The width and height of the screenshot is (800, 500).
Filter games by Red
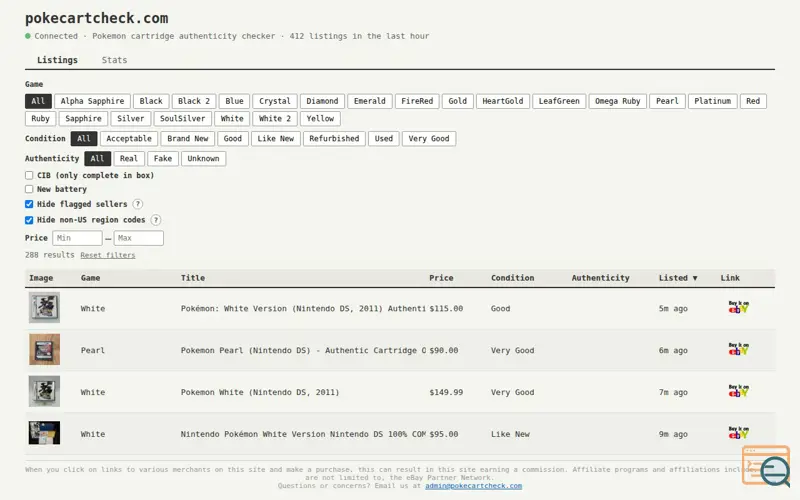click(x=753, y=101)
